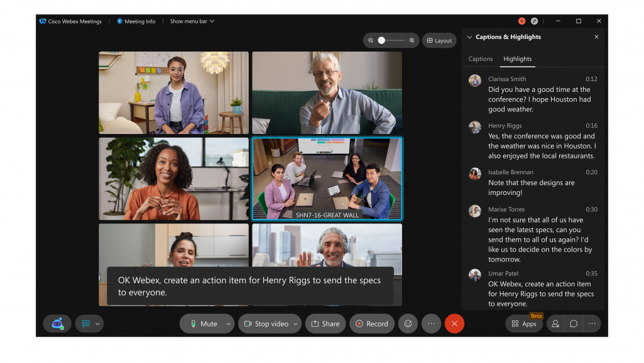
Task: Select the SHN7-16-GREAT WALL video thumbnail
Action: click(327, 178)
